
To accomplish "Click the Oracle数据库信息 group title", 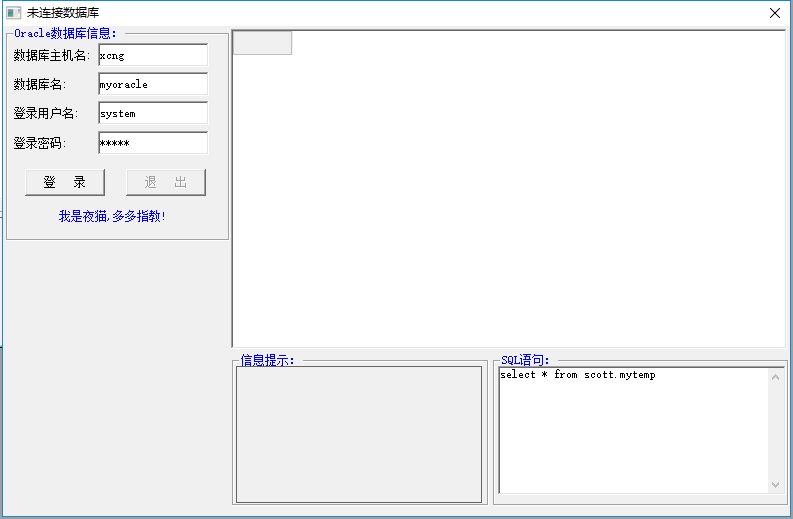I will 65,33.
